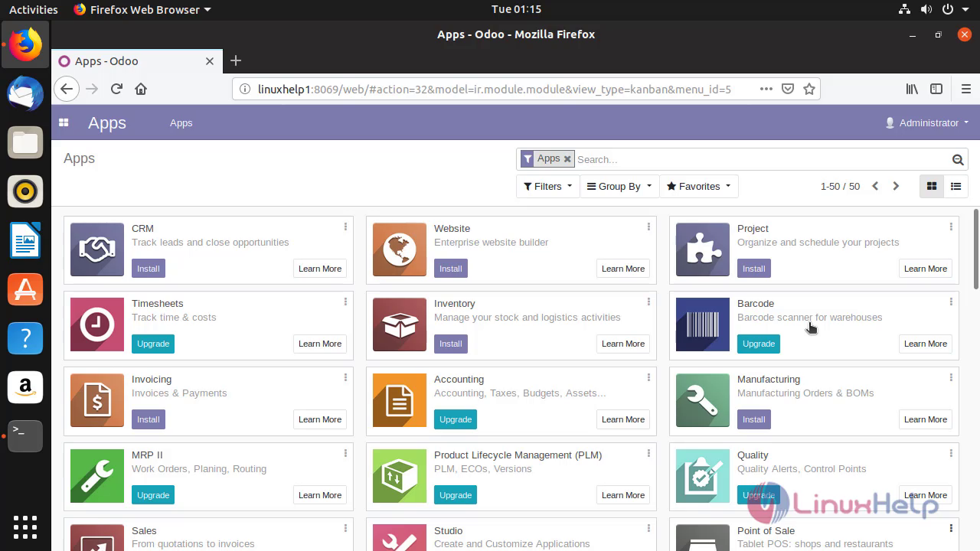
Task: Switch to list view icon
Action: click(955, 186)
